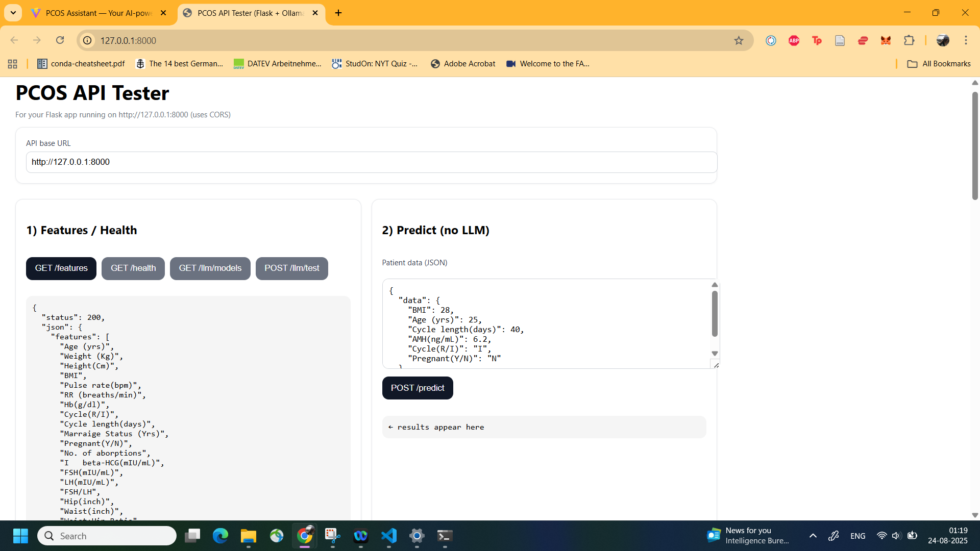Click the bookmark star icon in address bar
The width and height of the screenshot is (980, 551).
(739, 40)
